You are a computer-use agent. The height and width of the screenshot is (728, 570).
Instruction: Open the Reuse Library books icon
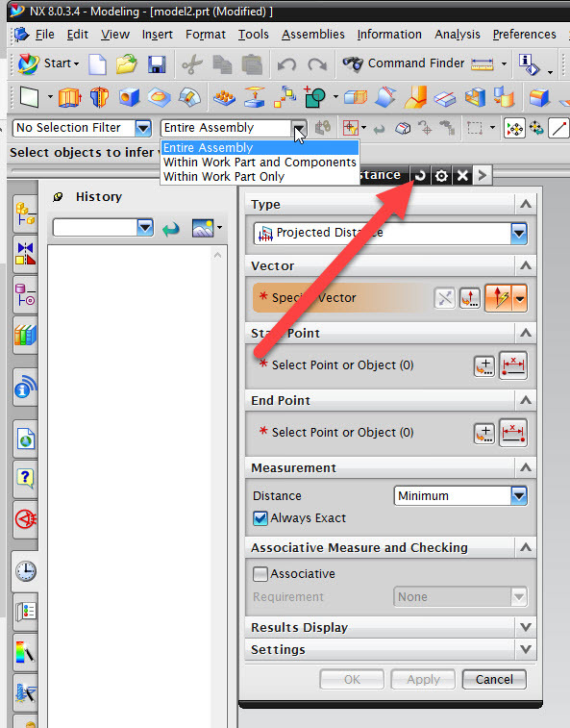click(26, 335)
